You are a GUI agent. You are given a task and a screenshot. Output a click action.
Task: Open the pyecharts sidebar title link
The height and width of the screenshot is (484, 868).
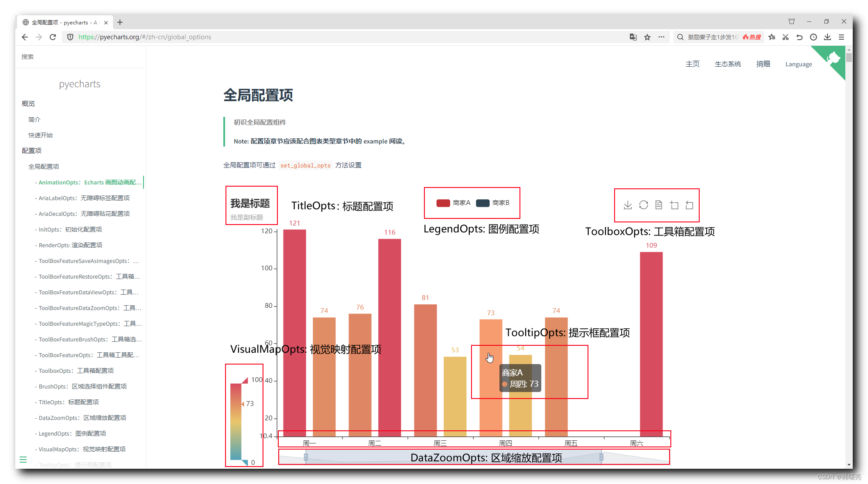pos(80,84)
